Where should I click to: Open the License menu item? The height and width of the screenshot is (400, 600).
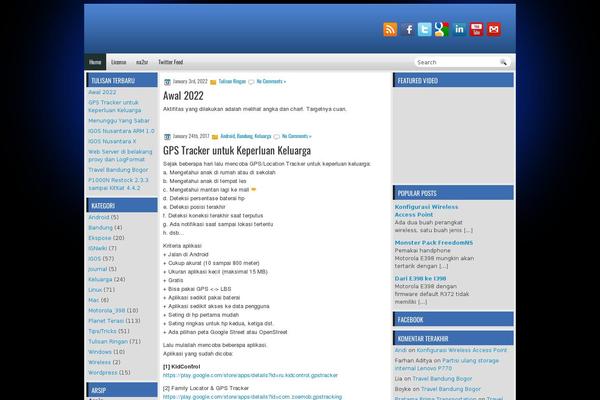(x=119, y=62)
